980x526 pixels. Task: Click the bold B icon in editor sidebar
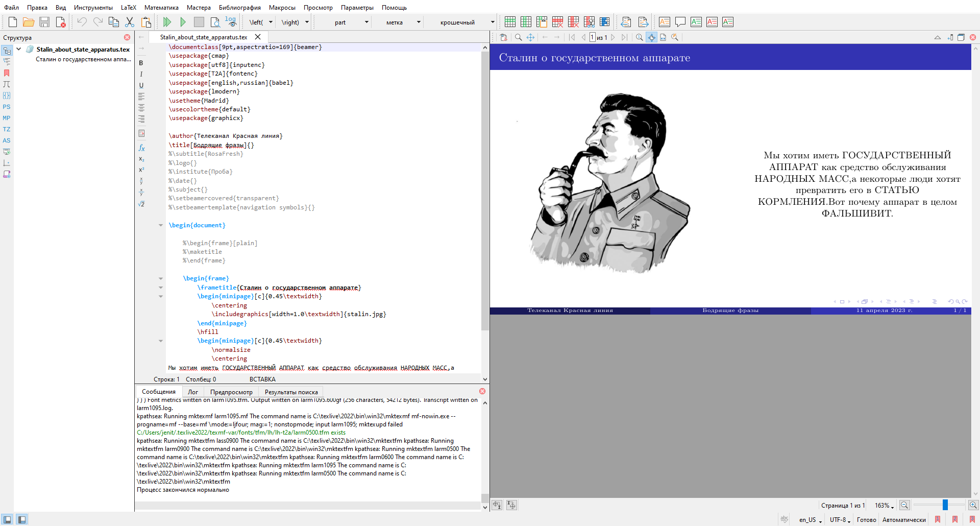point(141,63)
